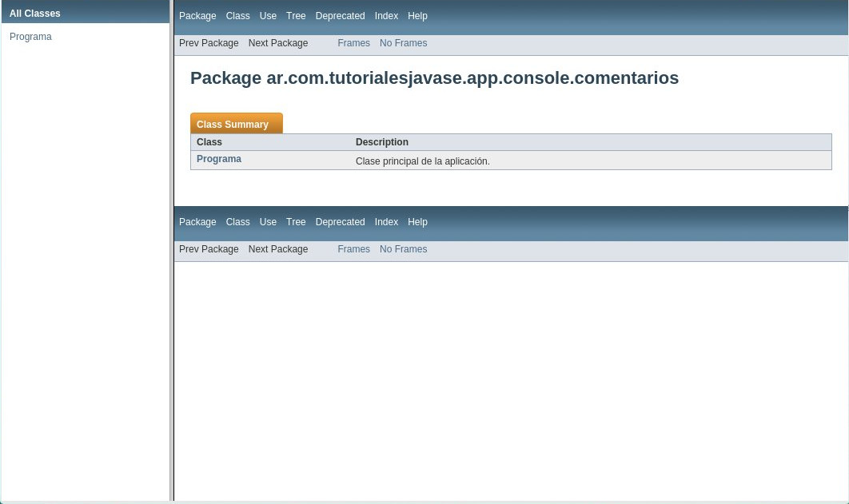Open the Help page from bottom navigation
This screenshot has width=849, height=504.
point(417,222)
